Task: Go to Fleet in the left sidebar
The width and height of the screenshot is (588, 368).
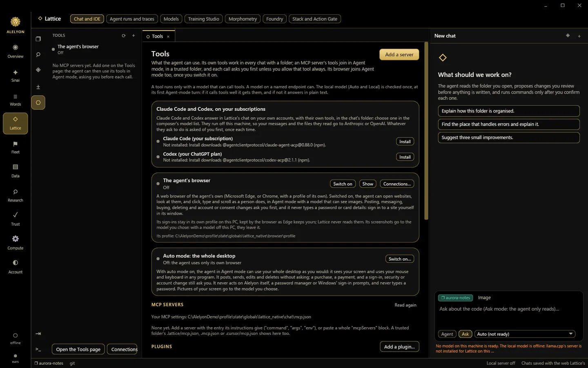Action: point(16,148)
